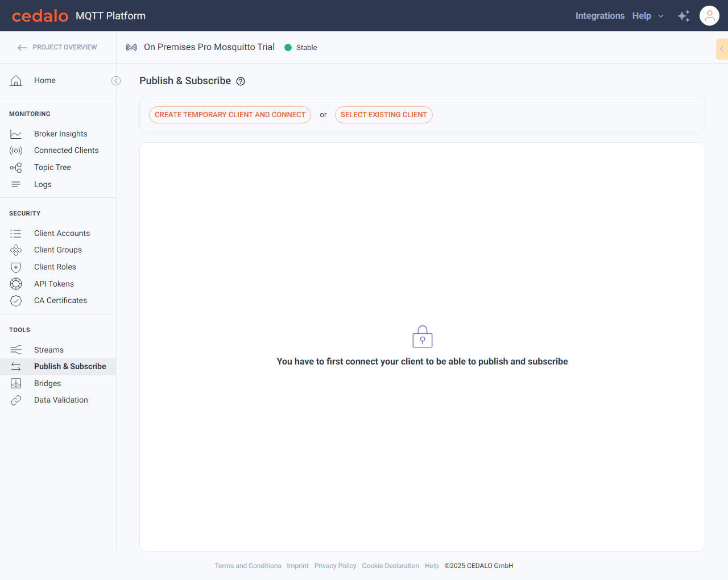Open Terms and Conditions link
Screen dimensions: 728x580
click(248, 566)
